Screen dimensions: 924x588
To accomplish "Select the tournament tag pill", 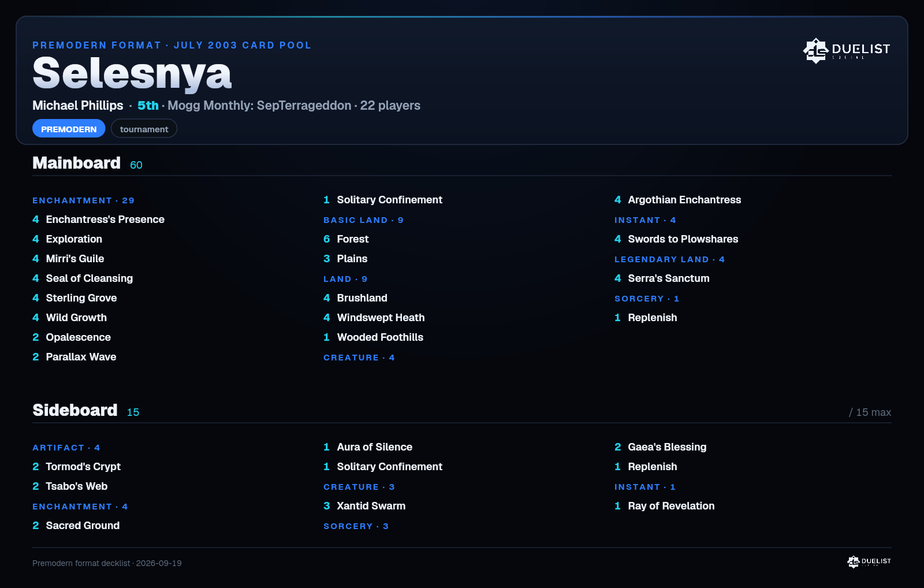I will 144,129.
